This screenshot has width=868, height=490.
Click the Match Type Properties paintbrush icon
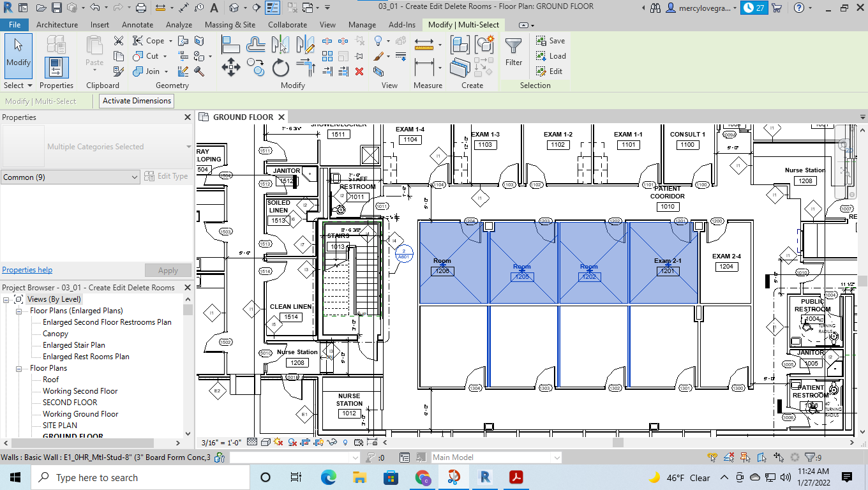(x=119, y=71)
